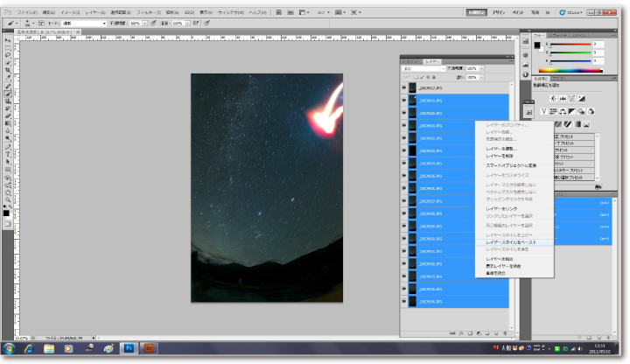Select the Crop tool

8,70
